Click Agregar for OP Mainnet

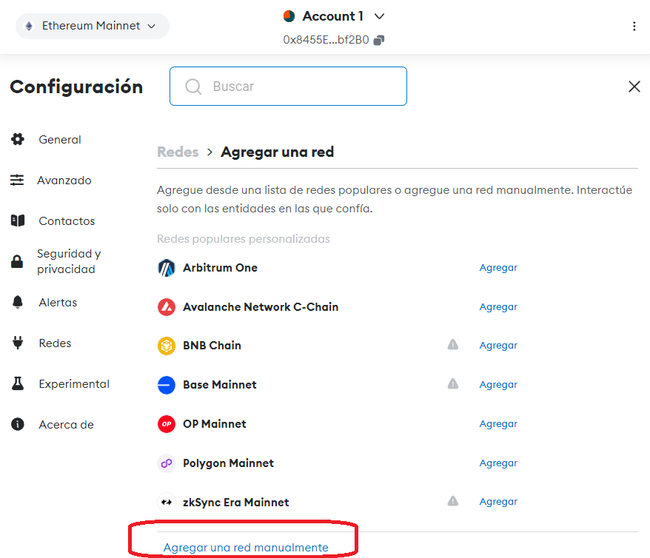pos(498,424)
